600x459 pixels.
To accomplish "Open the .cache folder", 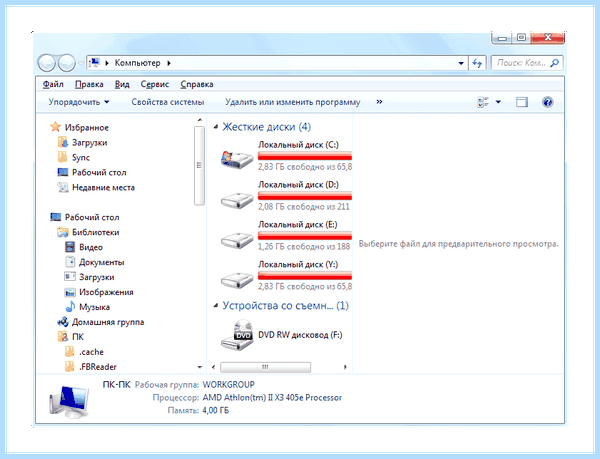I will (91, 352).
